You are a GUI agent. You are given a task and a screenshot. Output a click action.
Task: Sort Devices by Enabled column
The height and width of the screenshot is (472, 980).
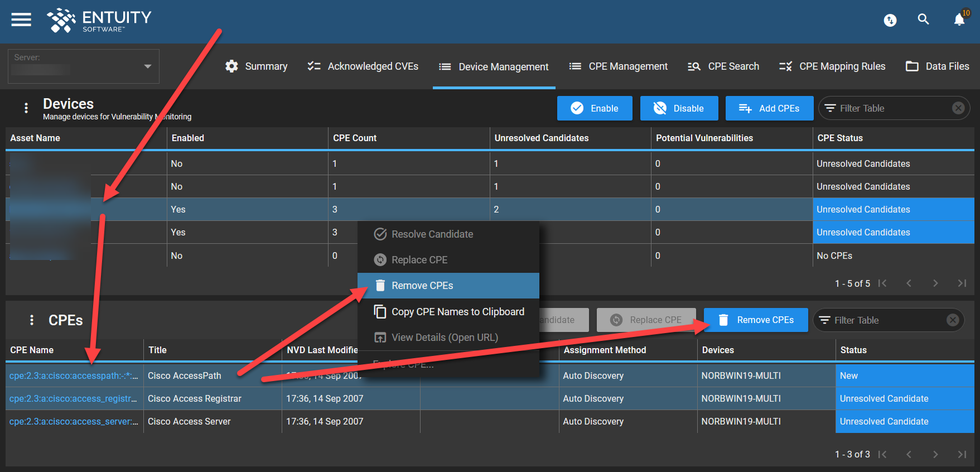coord(247,138)
